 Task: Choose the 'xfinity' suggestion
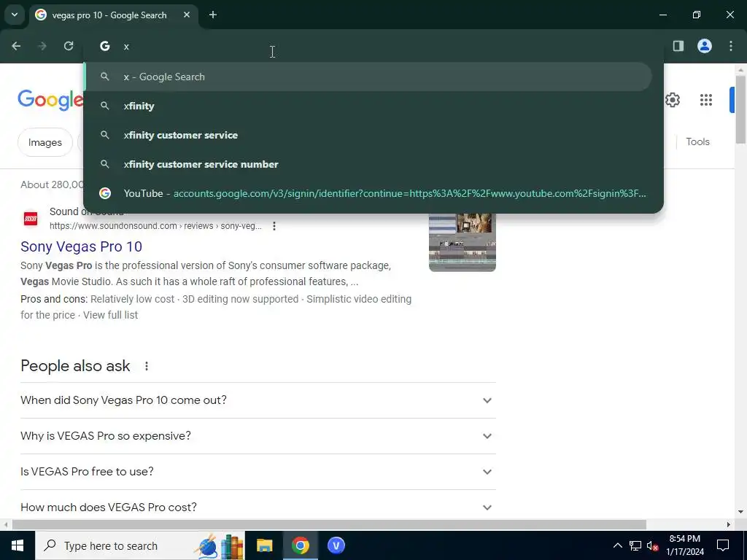point(368,106)
